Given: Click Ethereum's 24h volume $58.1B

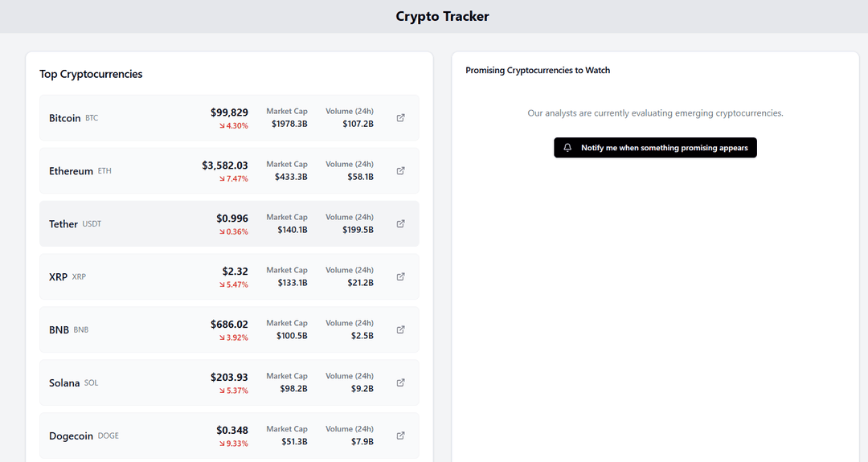Looking at the screenshot, I should (360, 177).
